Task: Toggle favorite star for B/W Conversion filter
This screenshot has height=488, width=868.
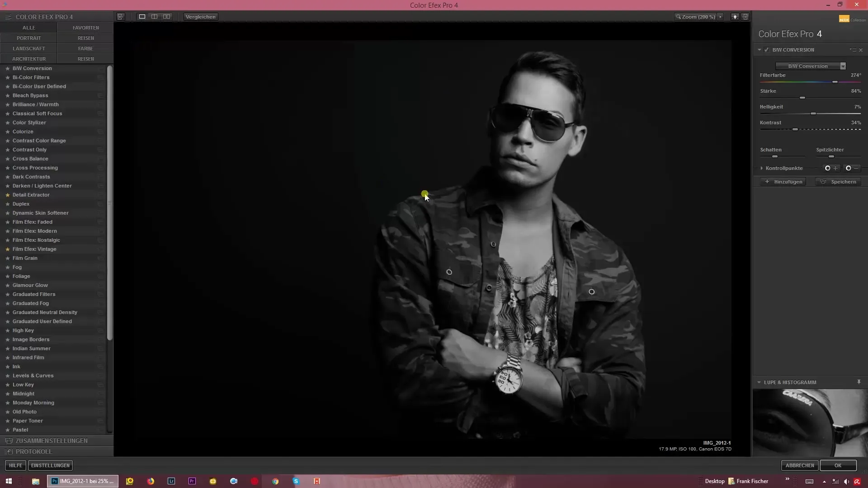Action: click(7, 68)
